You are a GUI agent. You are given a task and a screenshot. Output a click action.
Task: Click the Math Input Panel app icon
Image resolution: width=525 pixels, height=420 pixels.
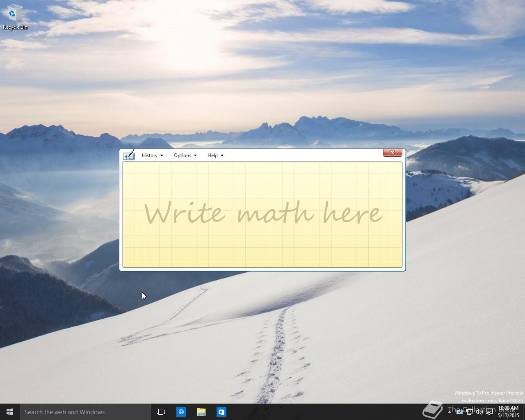129,155
